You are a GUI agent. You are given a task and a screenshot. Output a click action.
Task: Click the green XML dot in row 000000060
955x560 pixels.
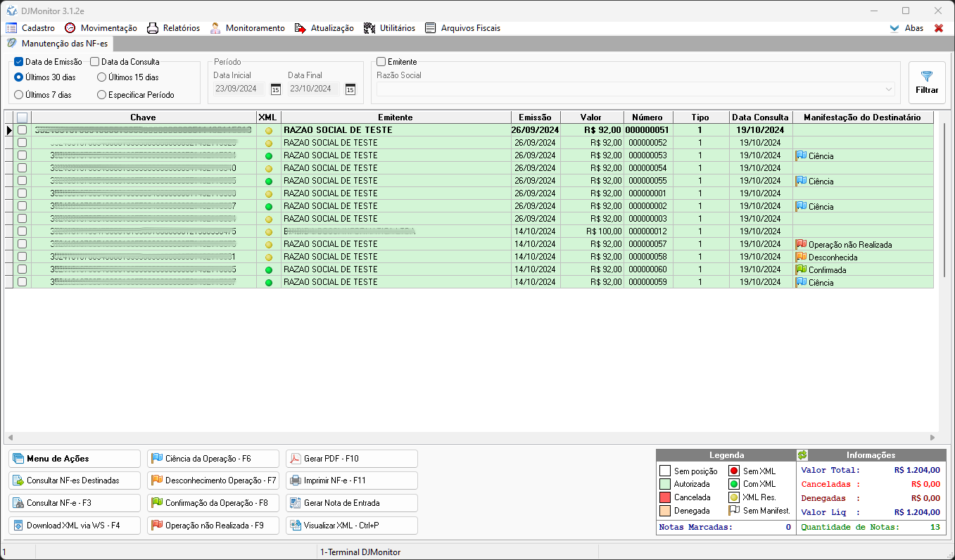pos(268,270)
